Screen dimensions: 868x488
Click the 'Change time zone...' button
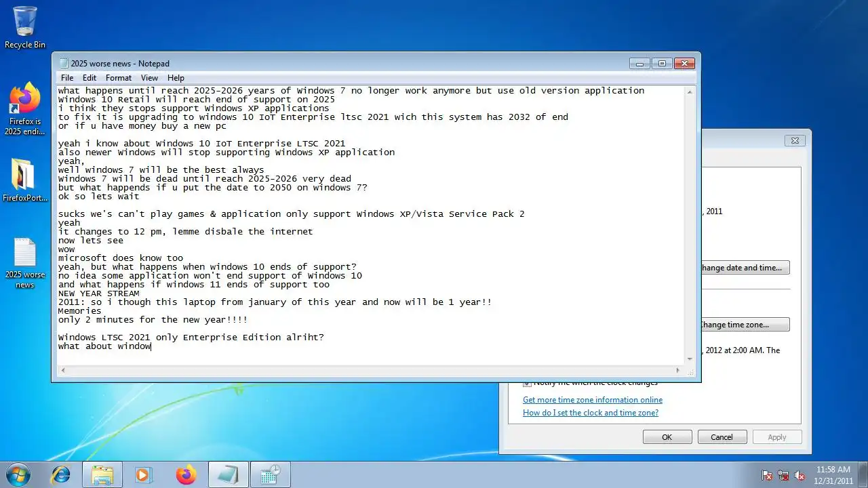coord(744,325)
